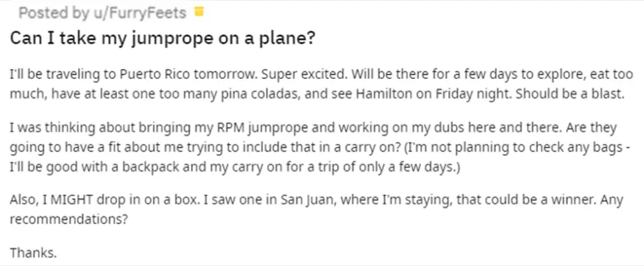The image size is (644, 266).
Task: Click the word 'winner' in the post
Action: coord(574,200)
